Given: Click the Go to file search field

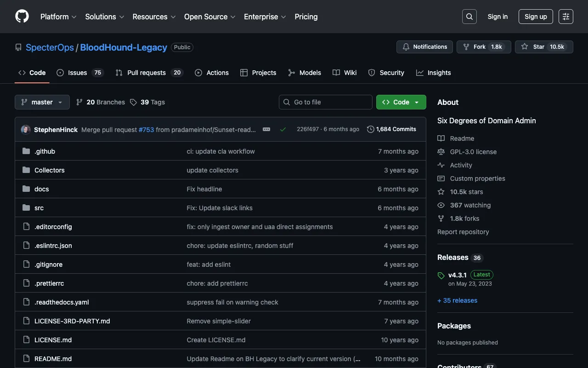Looking at the screenshot, I should click(325, 102).
